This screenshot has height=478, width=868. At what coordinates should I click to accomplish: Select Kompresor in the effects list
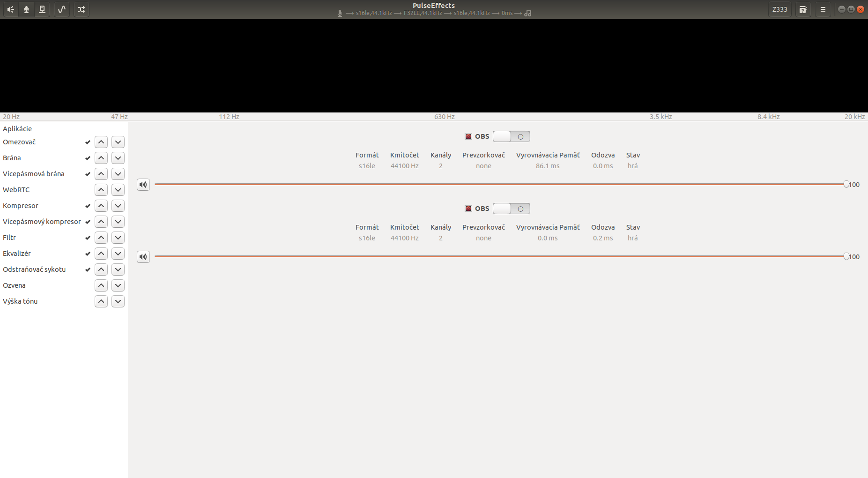tap(21, 206)
